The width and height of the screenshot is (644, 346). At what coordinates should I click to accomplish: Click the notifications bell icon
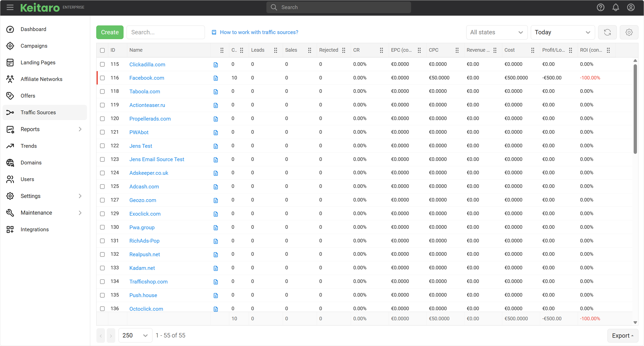[616, 7]
